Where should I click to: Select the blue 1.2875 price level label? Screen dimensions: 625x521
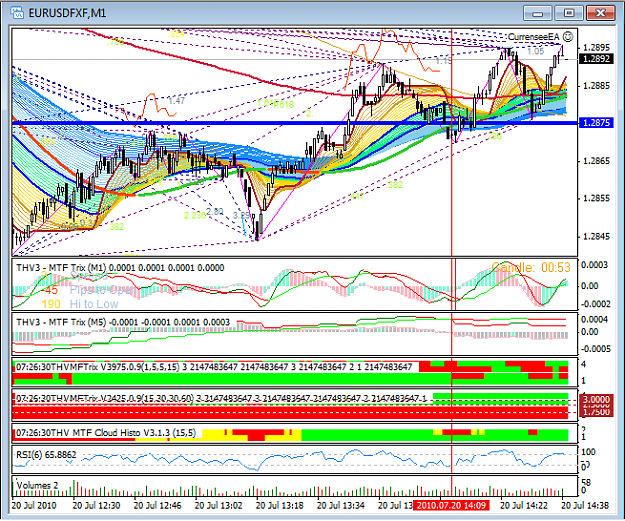[596, 123]
